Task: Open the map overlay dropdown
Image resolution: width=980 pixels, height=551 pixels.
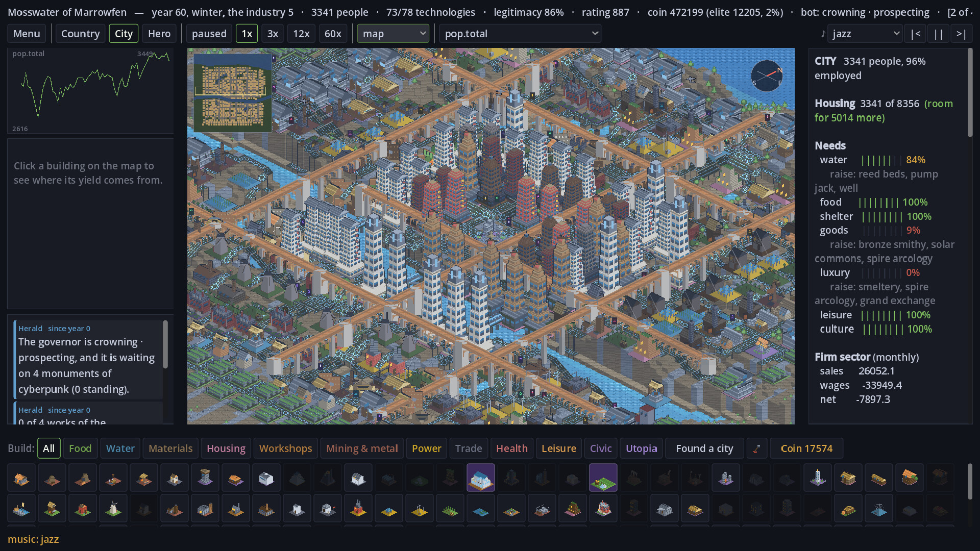Action: (393, 34)
